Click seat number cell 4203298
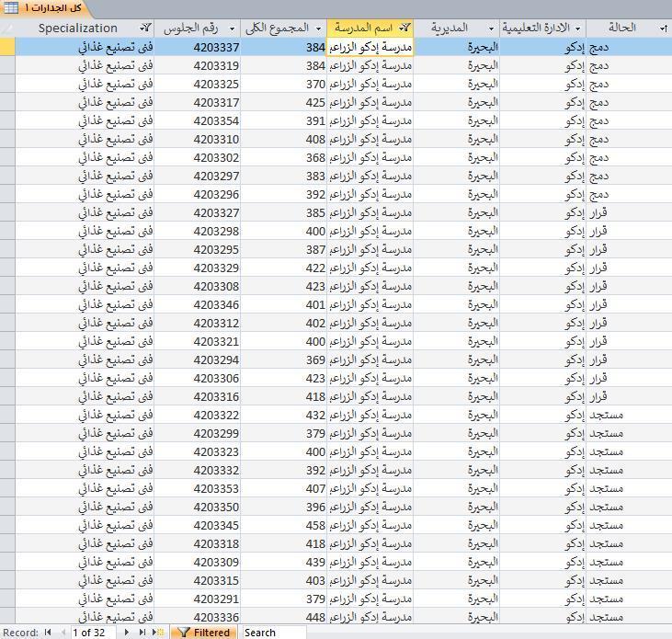The image size is (672, 639). click(x=197, y=232)
